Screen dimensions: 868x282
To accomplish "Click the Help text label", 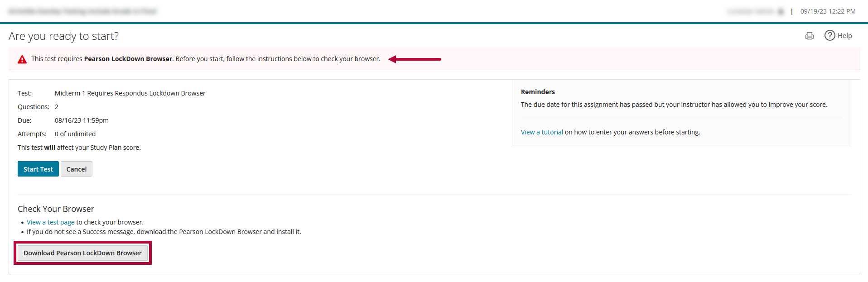I will (844, 36).
